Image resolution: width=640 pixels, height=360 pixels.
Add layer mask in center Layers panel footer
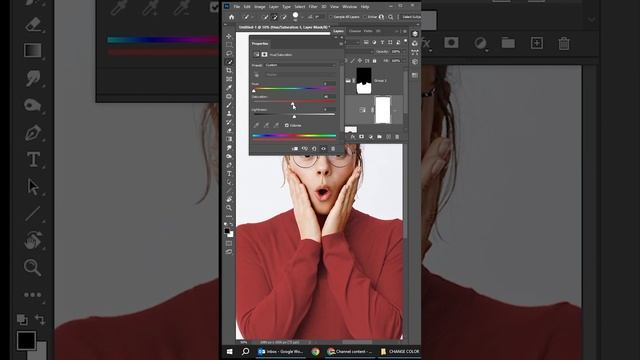361,137
